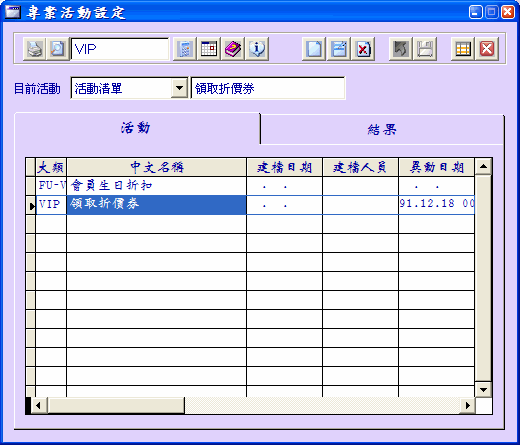Create a new record with blank page icon
520x445 pixels.
pos(314,49)
